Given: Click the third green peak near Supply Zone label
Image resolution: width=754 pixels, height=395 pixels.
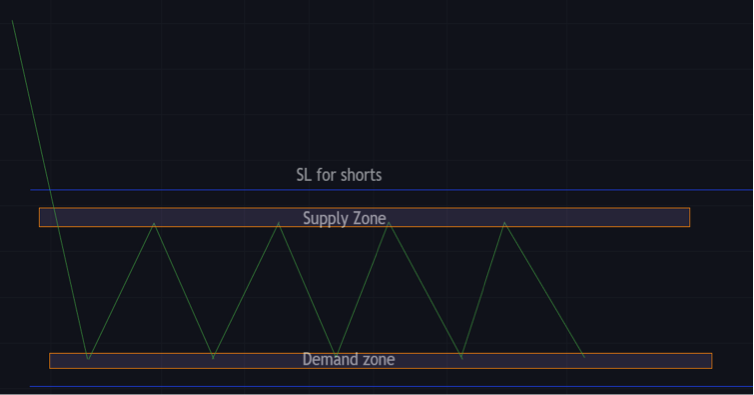Looking at the screenshot, I should [389, 223].
